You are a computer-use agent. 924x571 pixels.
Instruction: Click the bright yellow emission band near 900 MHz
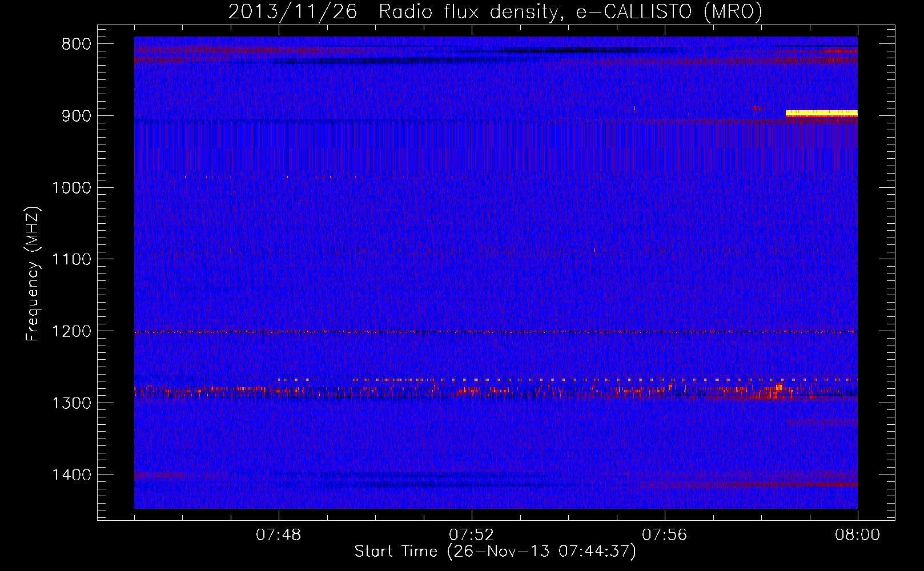pyautogui.click(x=822, y=113)
